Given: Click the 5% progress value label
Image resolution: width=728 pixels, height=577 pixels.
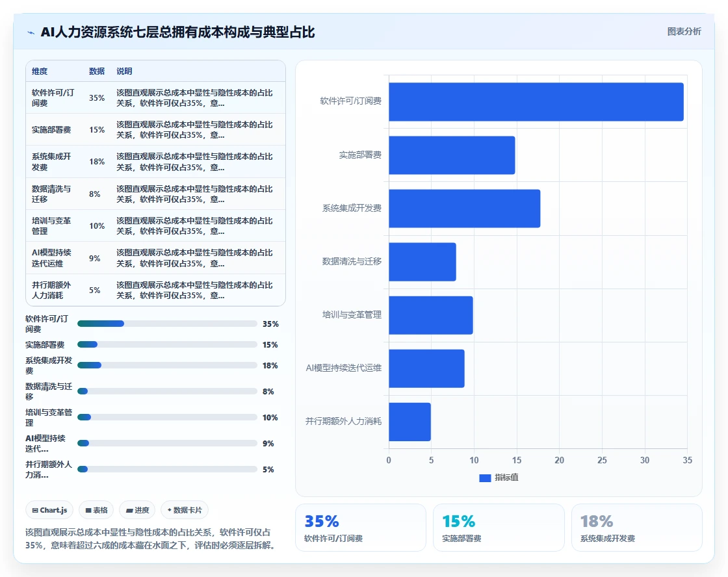Looking at the screenshot, I should pos(268,470).
